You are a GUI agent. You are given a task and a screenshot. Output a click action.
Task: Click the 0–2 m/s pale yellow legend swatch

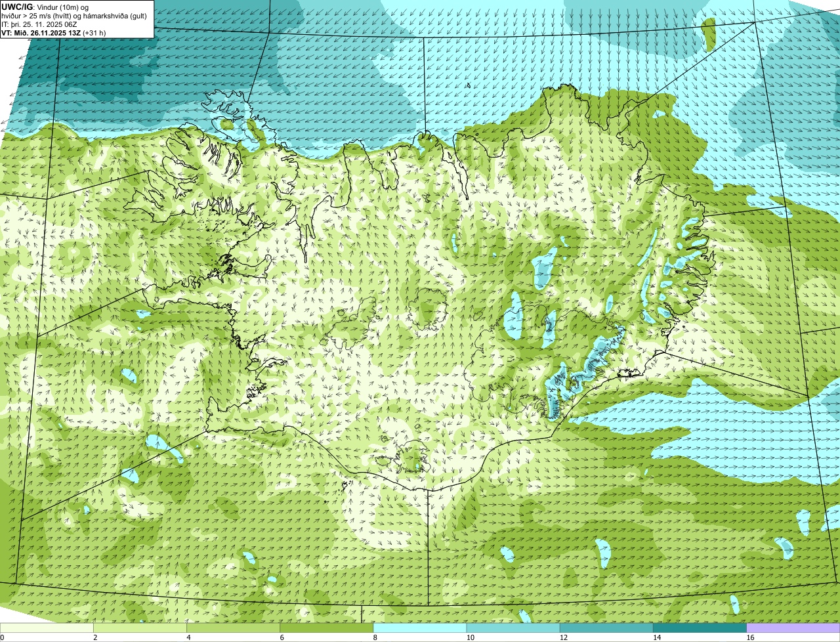tap(47, 628)
